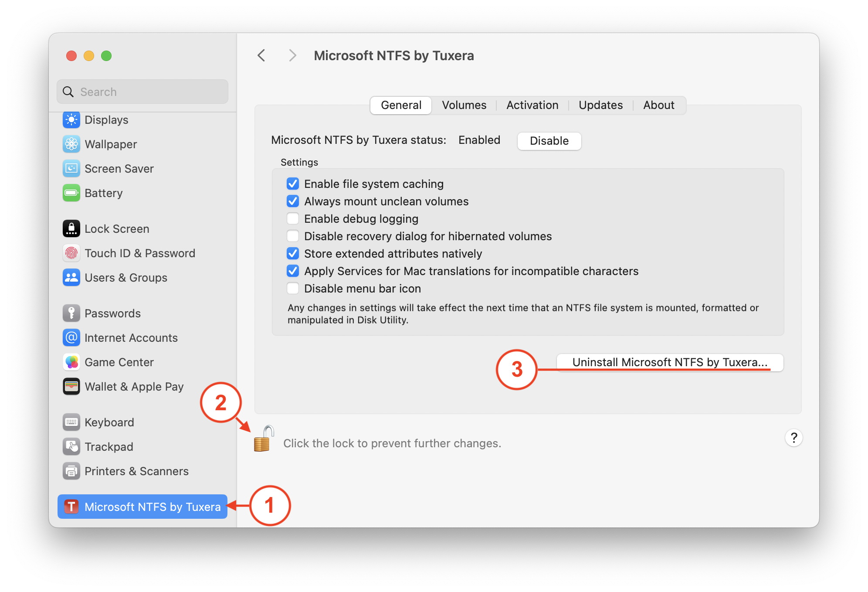868x592 pixels.
Task: Select Screen Saver text in sidebar
Action: [119, 169]
